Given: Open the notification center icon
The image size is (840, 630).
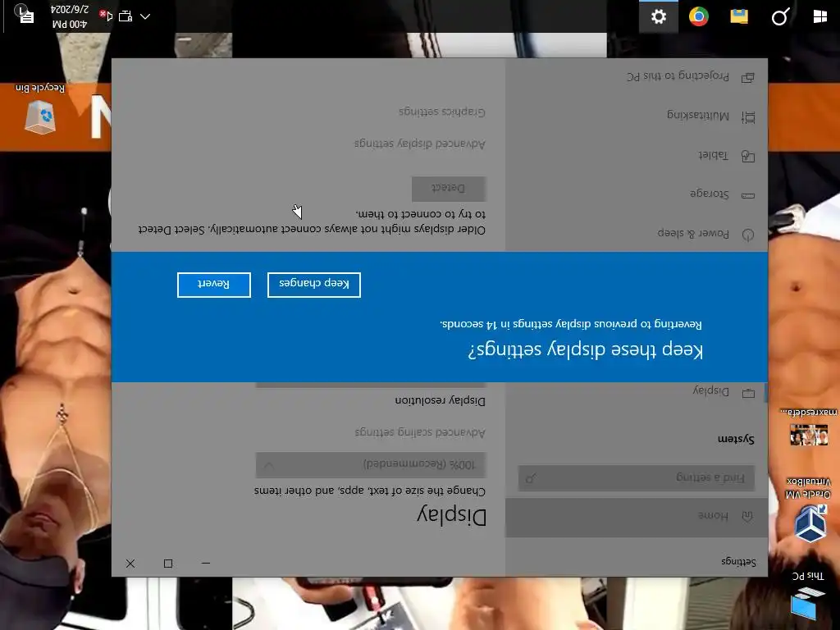Looking at the screenshot, I should [25, 15].
